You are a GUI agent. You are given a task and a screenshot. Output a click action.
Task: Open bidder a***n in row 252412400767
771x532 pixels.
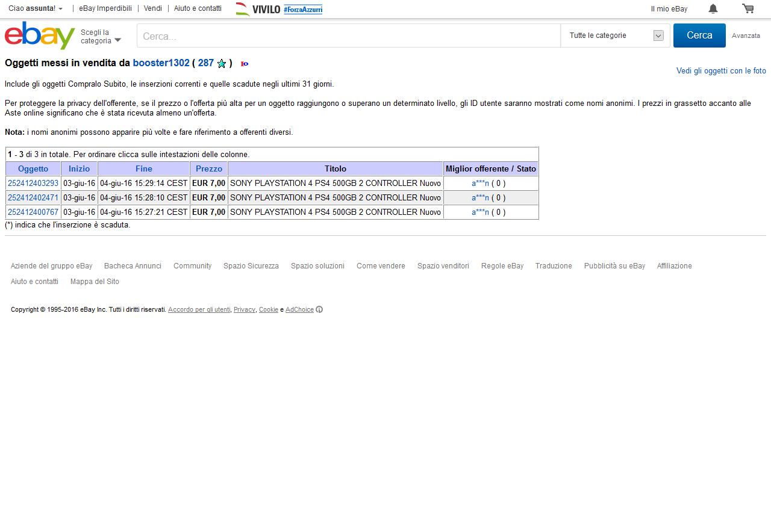(480, 212)
